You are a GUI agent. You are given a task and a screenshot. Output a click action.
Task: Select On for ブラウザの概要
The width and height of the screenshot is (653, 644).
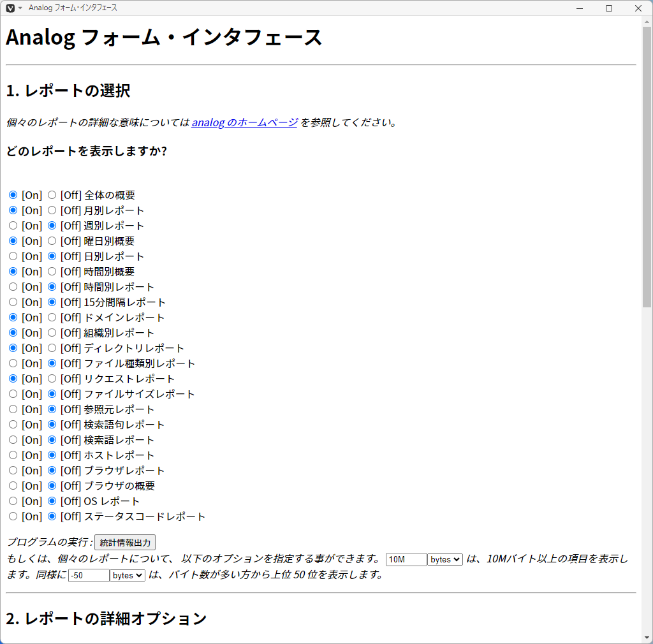(x=13, y=486)
